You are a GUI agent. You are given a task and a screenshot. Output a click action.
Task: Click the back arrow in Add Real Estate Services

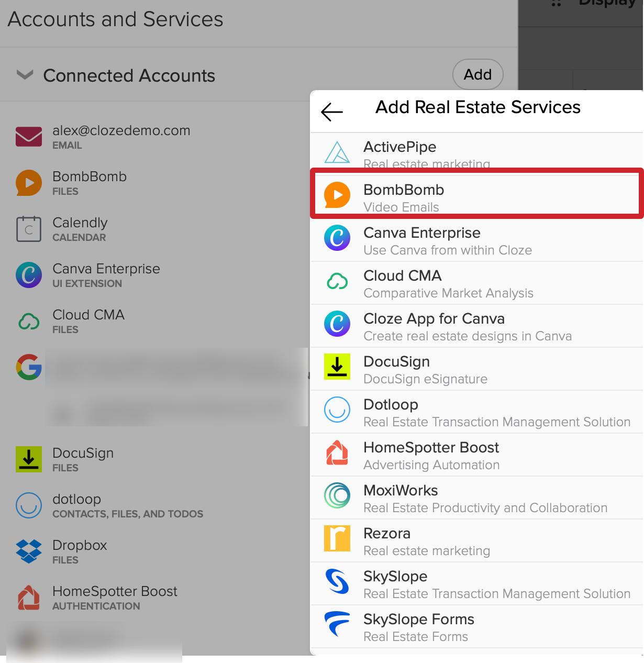tap(332, 112)
